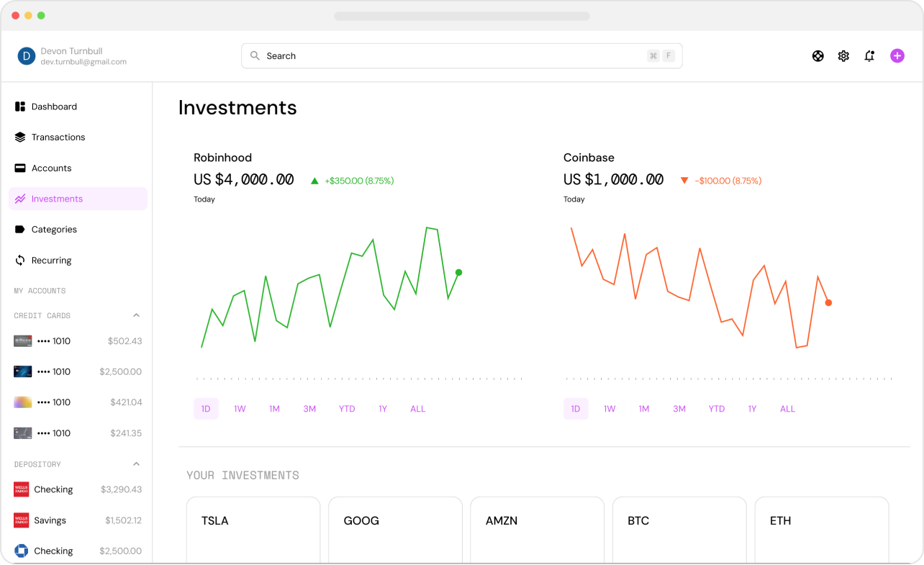Viewport: 924px width, 565px height.
Task: Select 3M range on Coinbase chart
Action: (679, 409)
